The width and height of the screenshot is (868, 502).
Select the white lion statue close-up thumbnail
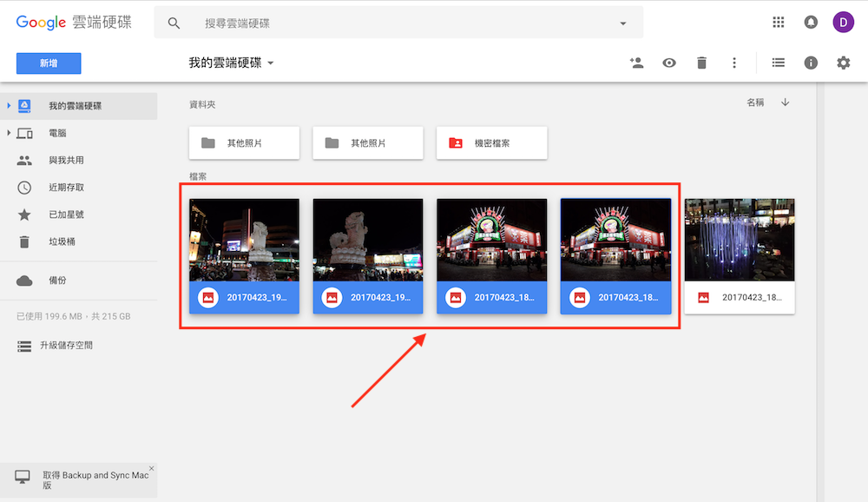coord(367,240)
